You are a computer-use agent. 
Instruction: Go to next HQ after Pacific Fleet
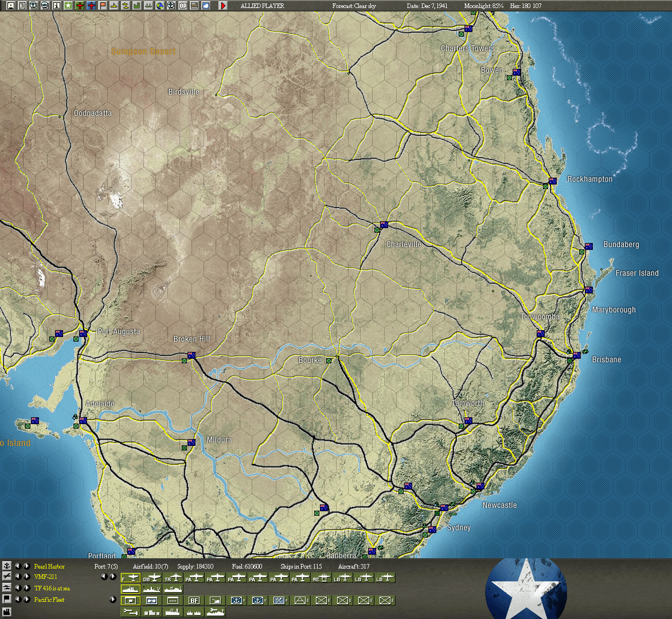point(27,600)
